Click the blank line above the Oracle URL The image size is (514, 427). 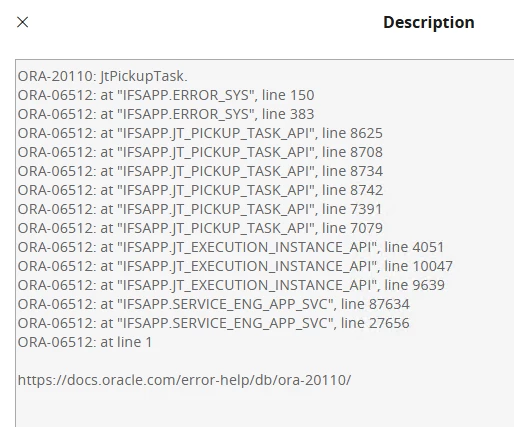[265, 361]
